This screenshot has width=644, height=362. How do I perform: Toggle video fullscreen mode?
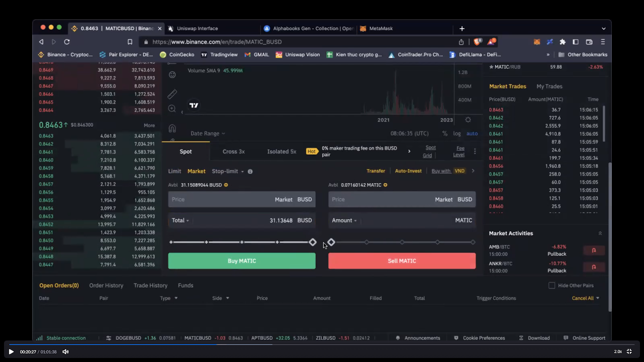pyautogui.click(x=629, y=352)
